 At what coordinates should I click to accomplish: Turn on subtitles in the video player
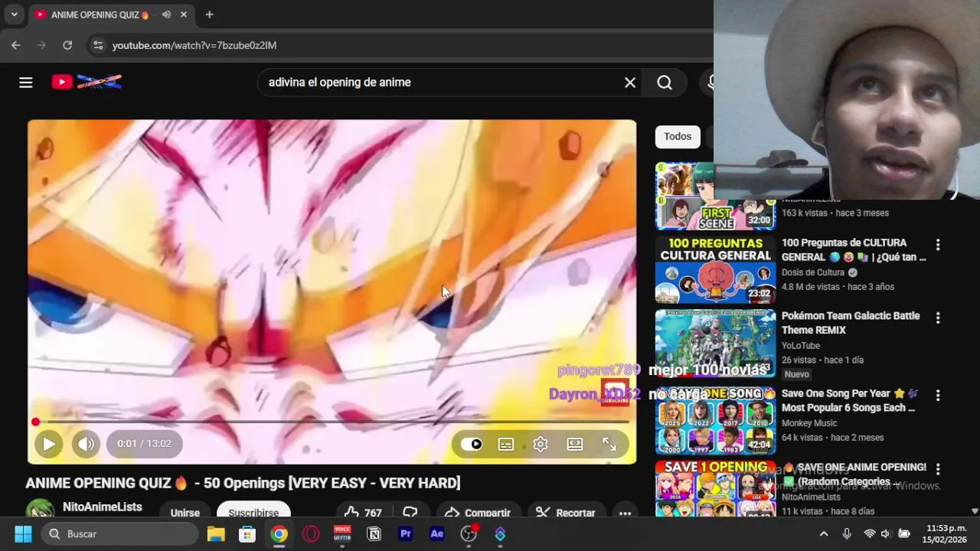coord(506,444)
